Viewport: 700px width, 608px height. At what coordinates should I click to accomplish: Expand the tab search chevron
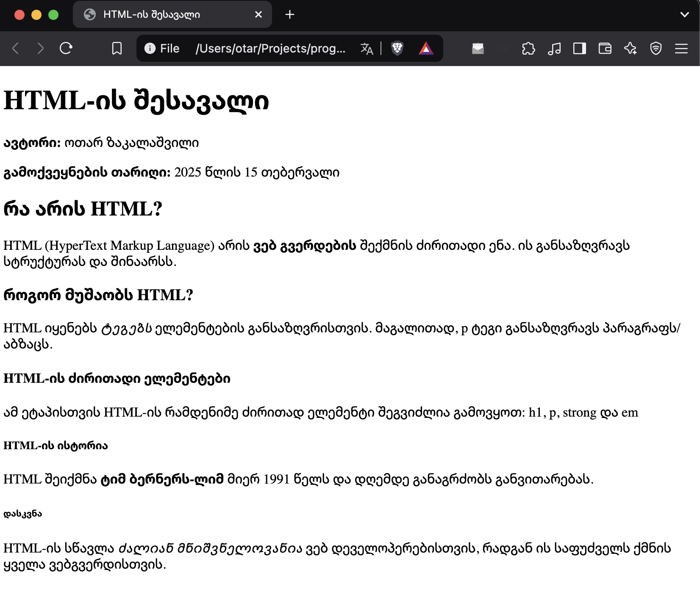[685, 14]
